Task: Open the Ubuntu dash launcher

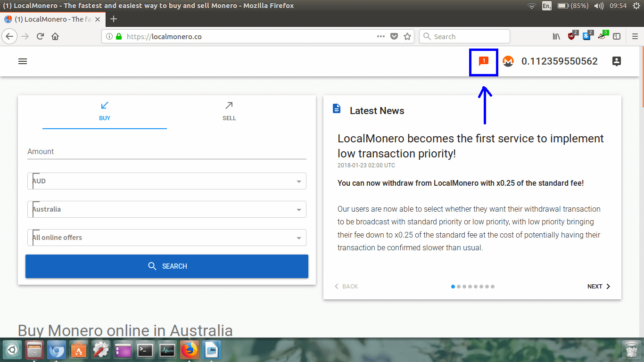Action: tap(13, 350)
